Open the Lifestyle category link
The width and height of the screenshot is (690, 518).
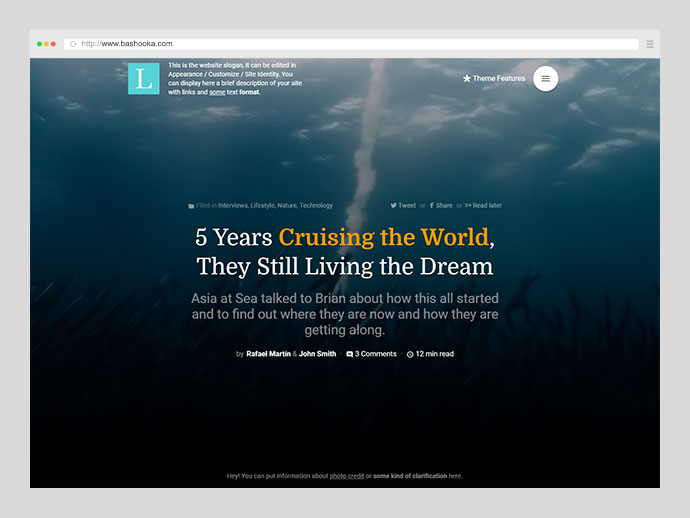(263, 206)
